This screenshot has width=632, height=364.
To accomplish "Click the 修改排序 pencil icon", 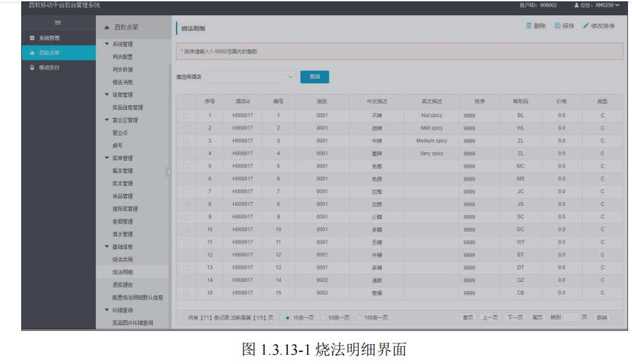I will [586, 26].
